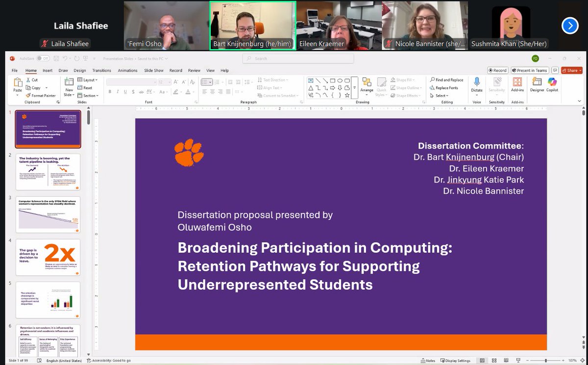Select slide 3 thumbnail about Computer Science

click(48, 215)
